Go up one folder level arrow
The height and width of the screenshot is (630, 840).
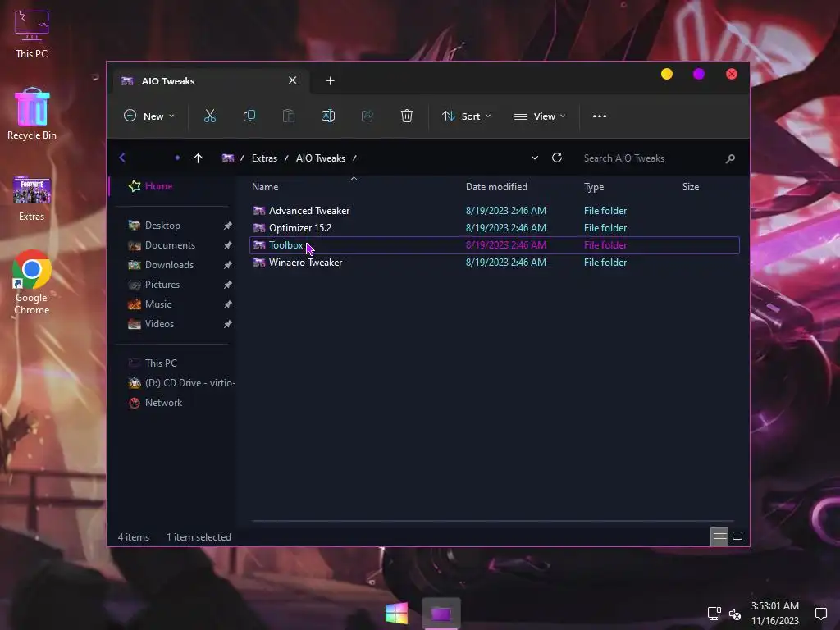[198, 158]
